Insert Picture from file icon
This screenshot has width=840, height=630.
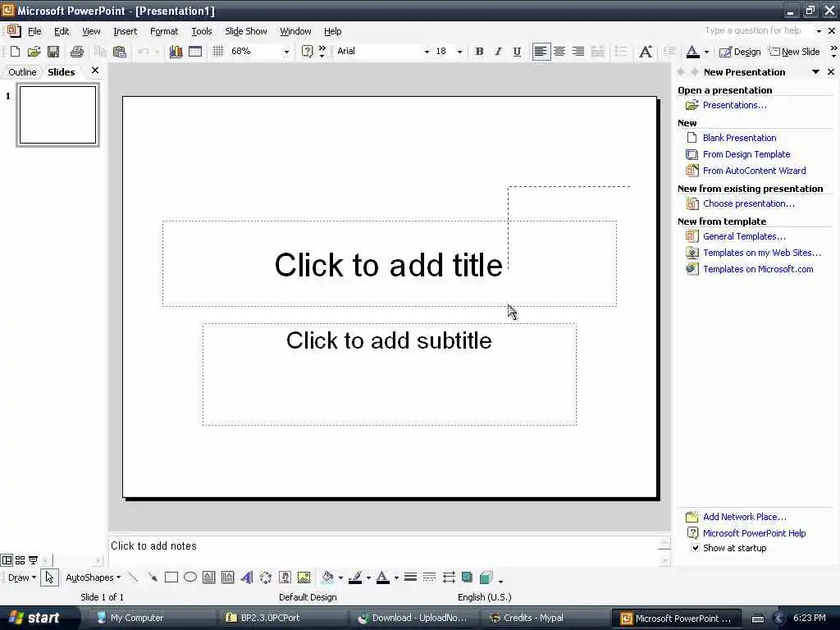(304, 577)
